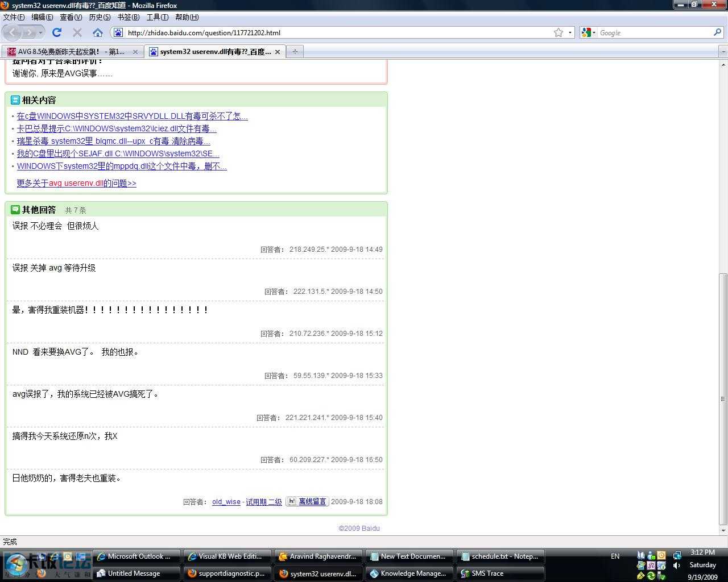Open the 编辑(E) menu
This screenshot has height=582, width=728.
pyautogui.click(x=42, y=17)
